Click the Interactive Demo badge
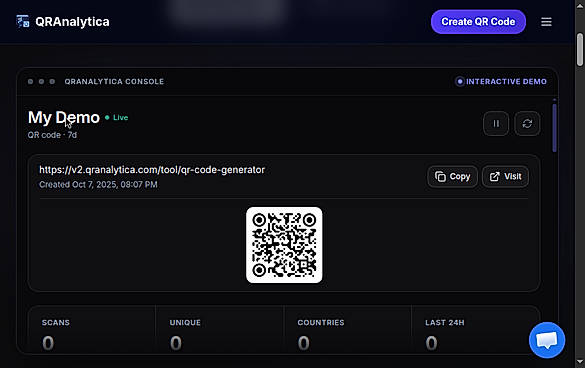 [x=501, y=81]
